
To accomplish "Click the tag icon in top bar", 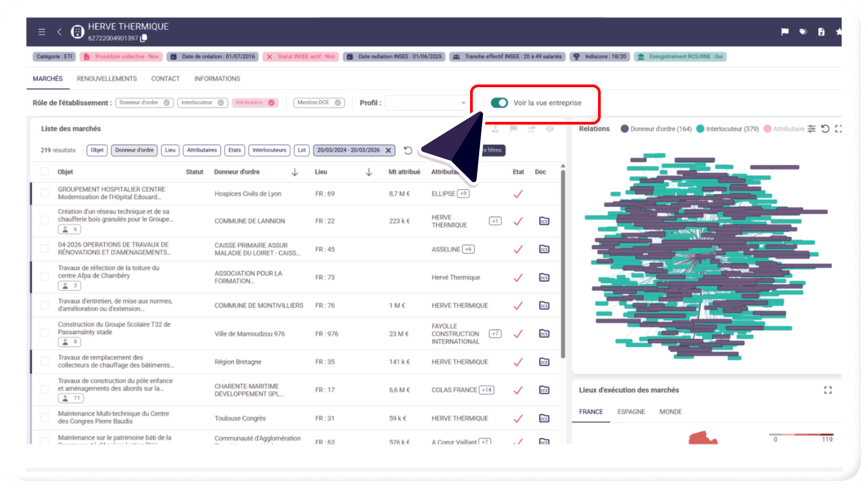I will pyautogui.click(x=803, y=32).
